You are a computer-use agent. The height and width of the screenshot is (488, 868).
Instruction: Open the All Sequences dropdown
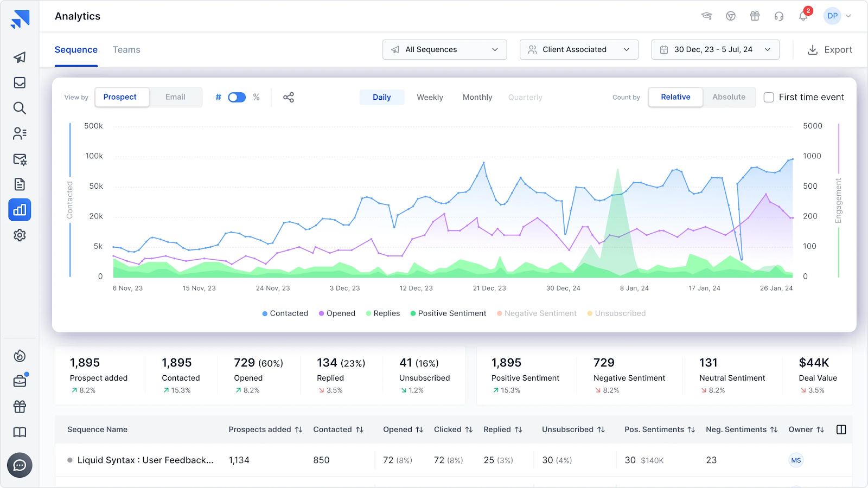tap(444, 49)
